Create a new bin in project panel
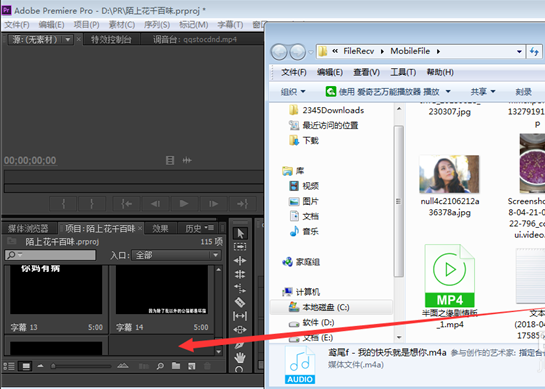 [x=176, y=366]
